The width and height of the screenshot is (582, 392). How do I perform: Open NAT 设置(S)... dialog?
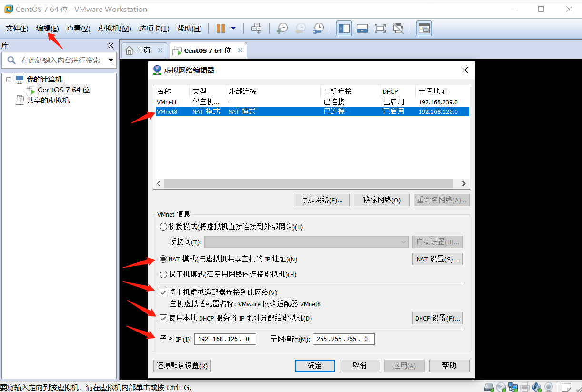(437, 259)
